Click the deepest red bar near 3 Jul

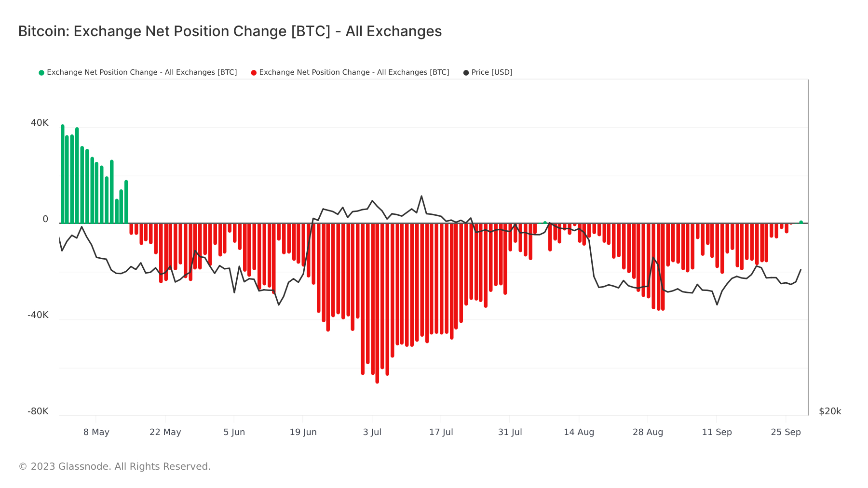click(x=377, y=303)
